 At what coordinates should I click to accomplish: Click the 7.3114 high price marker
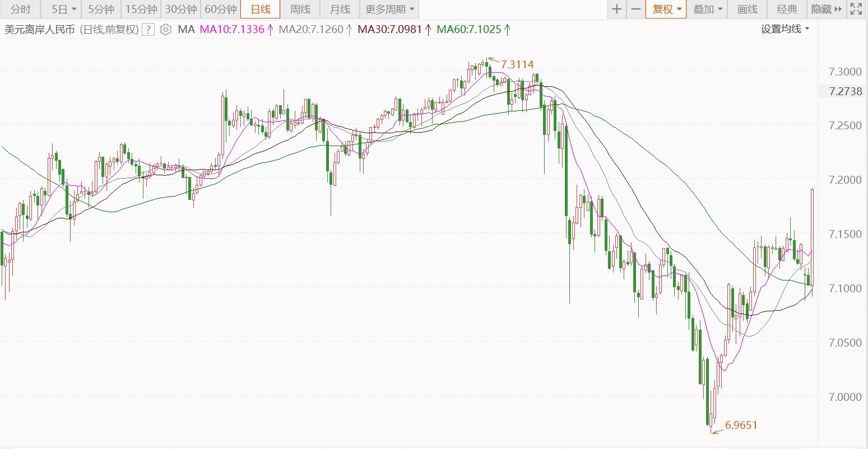(x=517, y=64)
